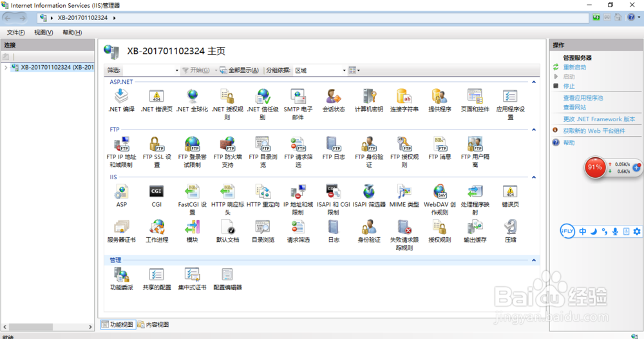Open the .NET 编译 feature
The height and width of the screenshot is (339, 644).
click(x=121, y=101)
